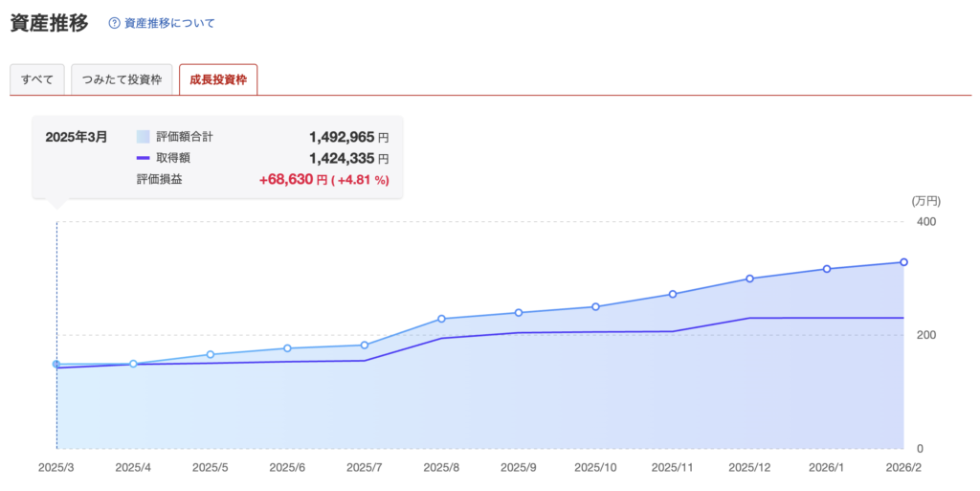Click the 2025/9 data point marker
980x491 pixels.
coord(519,313)
